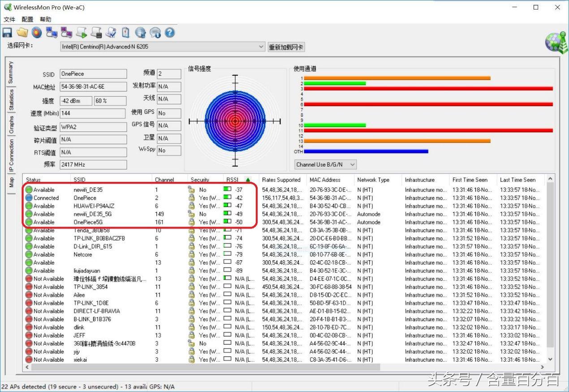Click the clipboard checklist toolbar icon
The image size is (569, 392).
pyautogui.click(x=125, y=33)
